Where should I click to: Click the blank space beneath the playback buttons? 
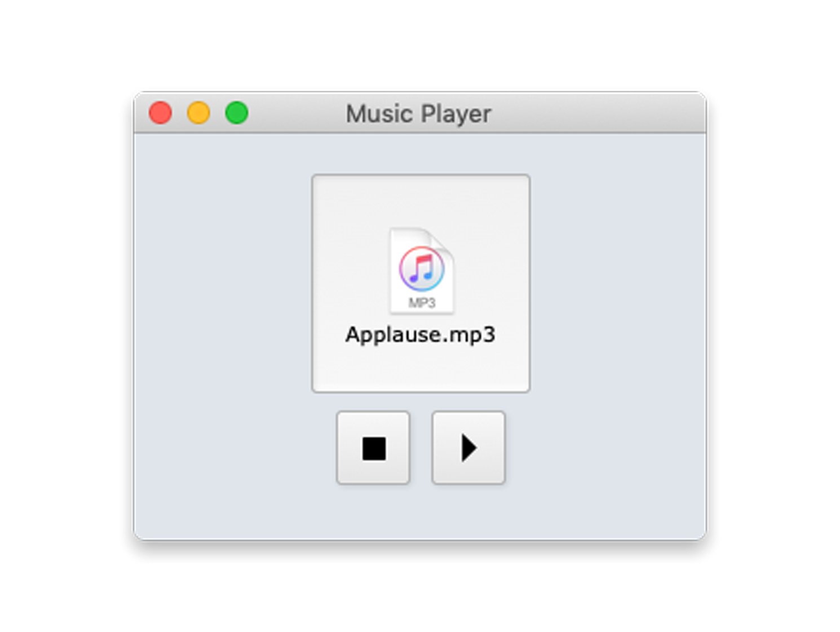point(421,510)
